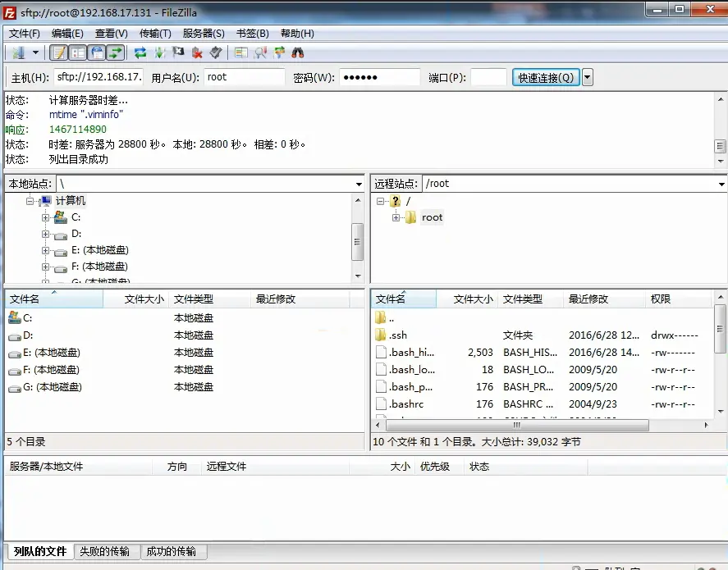Cancel current operation with flag icon
Viewport: 728px width, 570px height.
(x=178, y=52)
